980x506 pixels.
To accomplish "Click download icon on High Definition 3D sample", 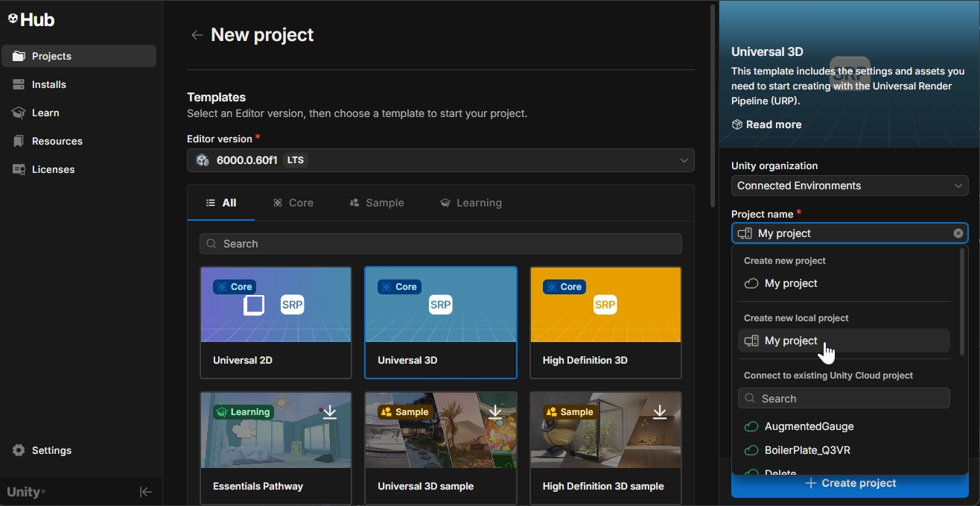I will point(660,412).
